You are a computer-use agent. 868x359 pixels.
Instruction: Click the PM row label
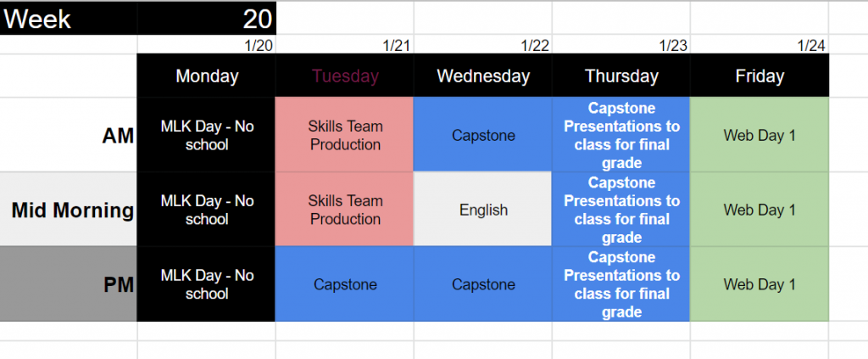coord(69,283)
